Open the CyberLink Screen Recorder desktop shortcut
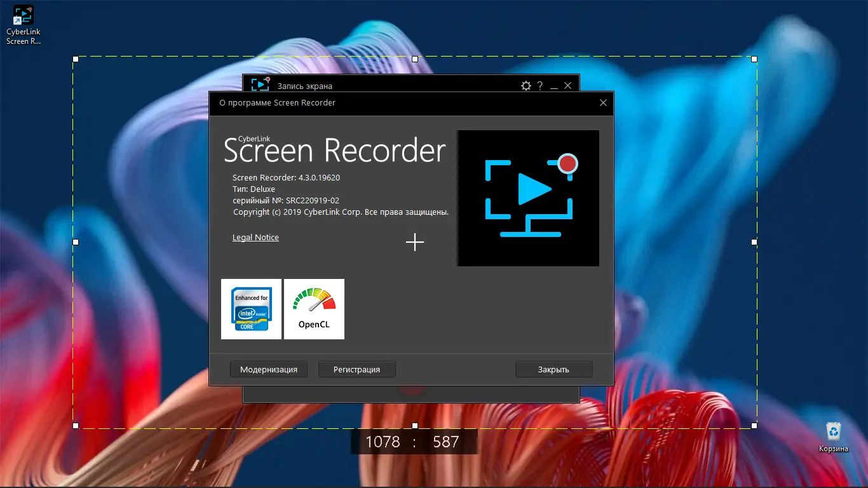868x488 pixels. (24, 25)
